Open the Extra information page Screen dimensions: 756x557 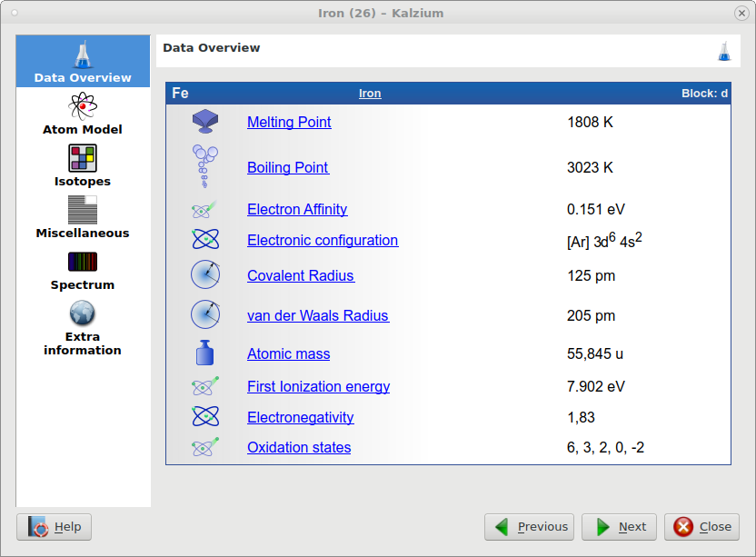pyautogui.click(x=83, y=328)
